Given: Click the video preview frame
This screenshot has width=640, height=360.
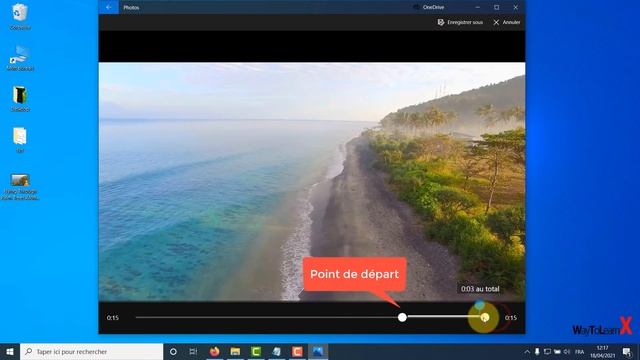Looking at the screenshot, I should (312, 182).
